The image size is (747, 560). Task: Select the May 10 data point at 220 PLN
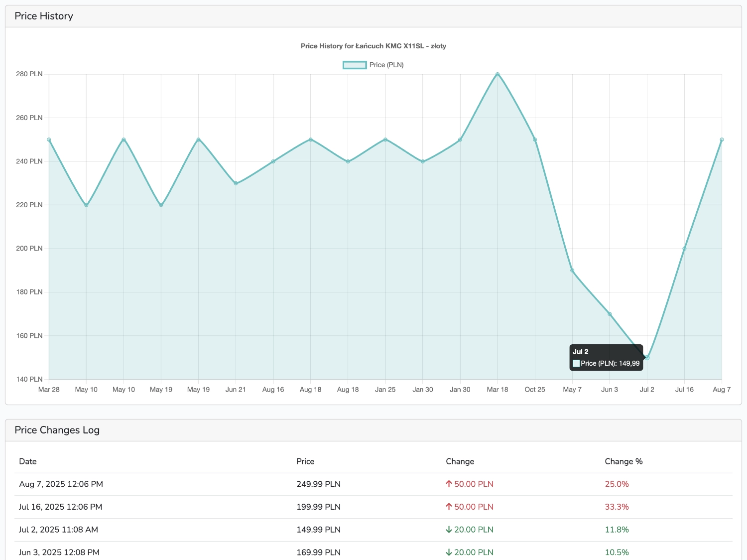(x=86, y=205)
